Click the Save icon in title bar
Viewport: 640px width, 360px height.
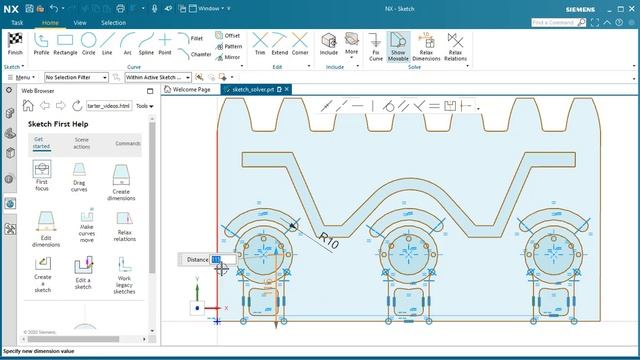(29, 9)
